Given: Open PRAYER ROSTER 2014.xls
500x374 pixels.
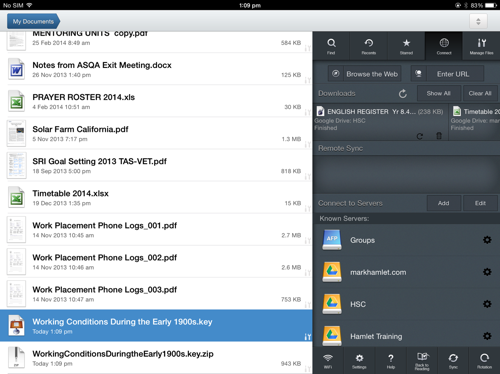Looking at the screenshot, I should [x=156, y=101].
